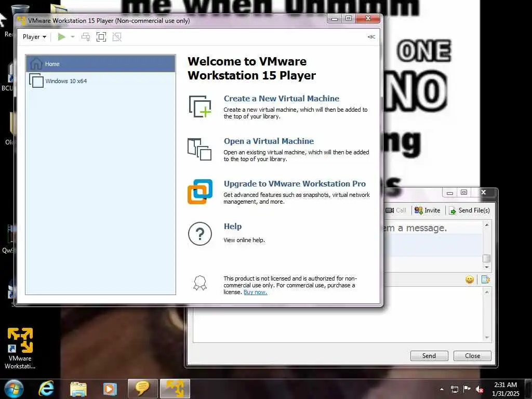Screen dimensions: 532x399
Task: Click Send File(s) in chat window
Action: (470, 210)
